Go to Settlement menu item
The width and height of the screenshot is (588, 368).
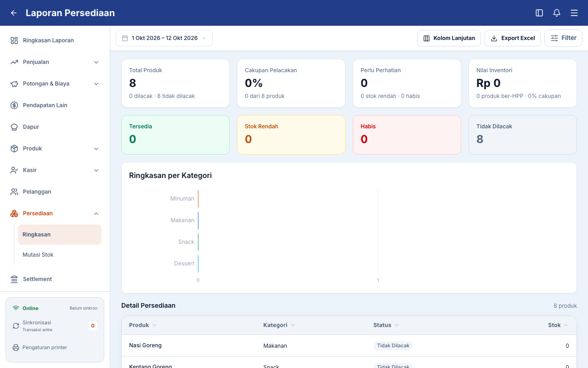[55, 279]
